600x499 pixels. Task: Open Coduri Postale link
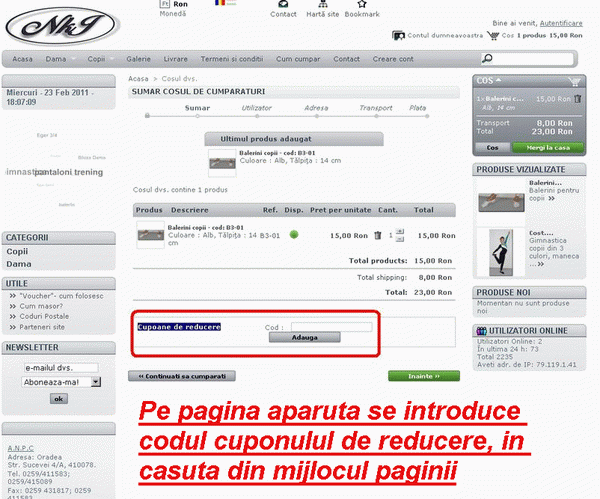pos(44,316)
